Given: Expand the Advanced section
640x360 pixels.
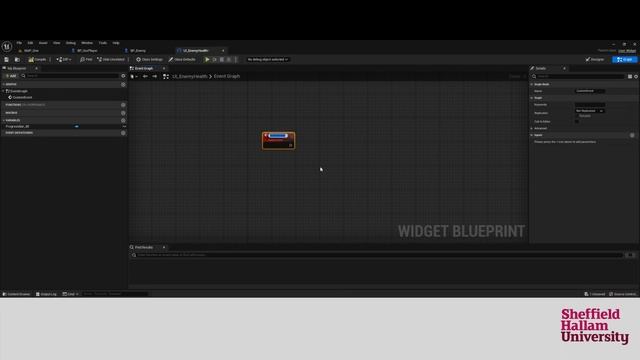Looking at the screenshot, I should pyautogui.click(x=532, y=128).
